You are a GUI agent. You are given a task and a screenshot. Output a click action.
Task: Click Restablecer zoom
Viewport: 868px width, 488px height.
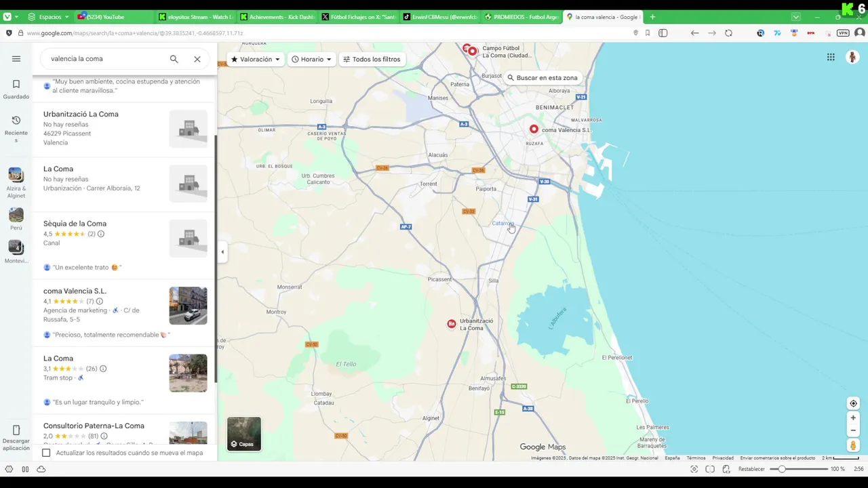751,469
